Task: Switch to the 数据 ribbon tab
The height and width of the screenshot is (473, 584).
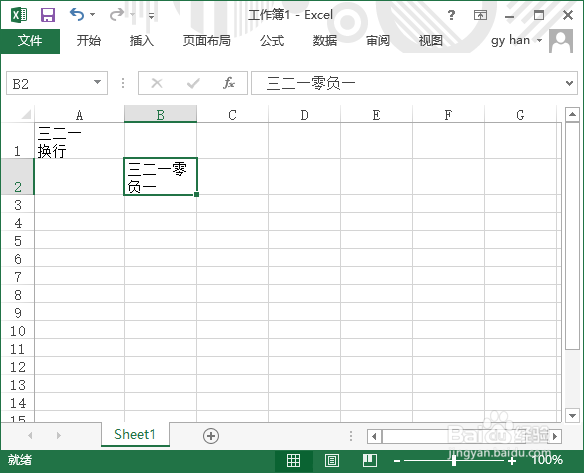Action: click(x=325, y=41)
